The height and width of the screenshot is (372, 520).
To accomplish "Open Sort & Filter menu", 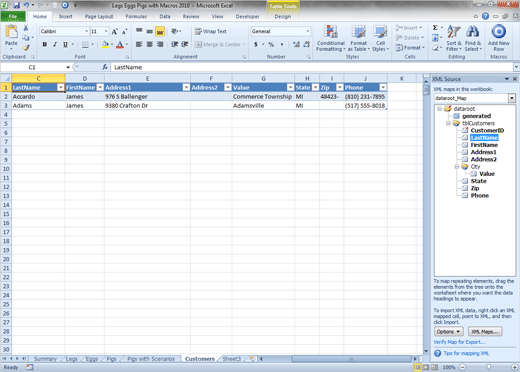I will 454,38.
